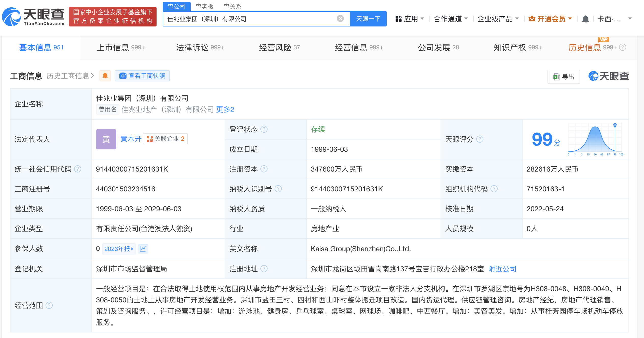The height and width of the screenshot is (338, 644).
Task: Click the monitoring bell beside 工商信息
Action: pos(105,76)
